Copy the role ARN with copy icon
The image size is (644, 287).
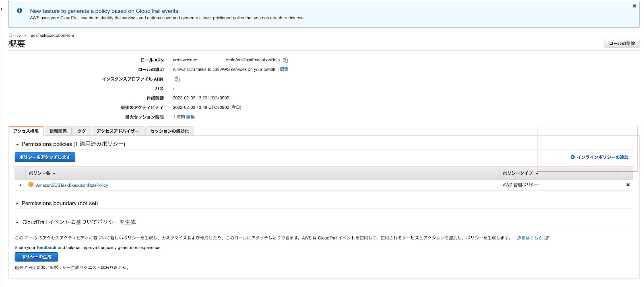pos(285,60)
